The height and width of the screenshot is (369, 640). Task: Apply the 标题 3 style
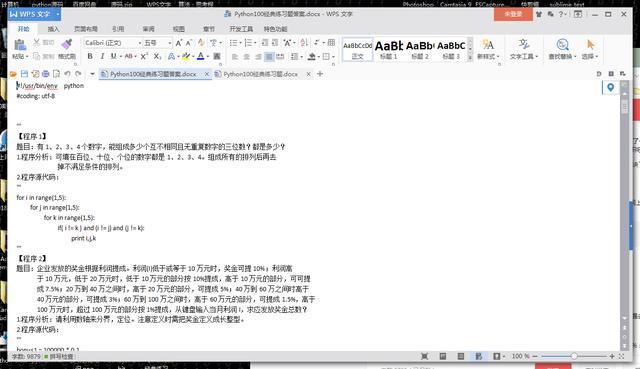coord(451,50)
